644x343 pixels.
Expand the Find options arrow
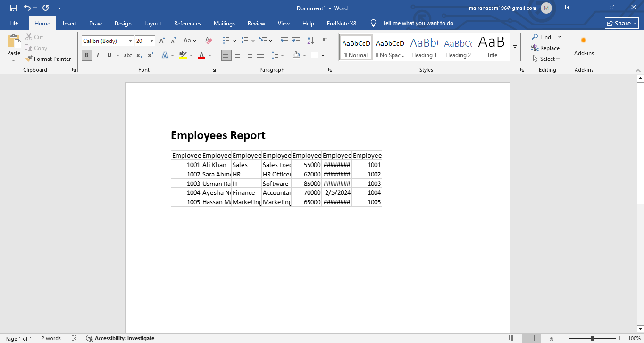click(x=560, y=37)
